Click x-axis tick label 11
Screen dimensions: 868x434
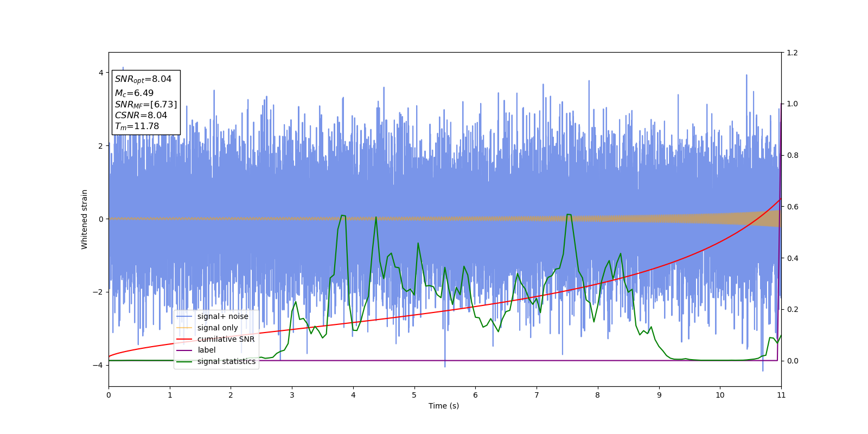point(781,395)
